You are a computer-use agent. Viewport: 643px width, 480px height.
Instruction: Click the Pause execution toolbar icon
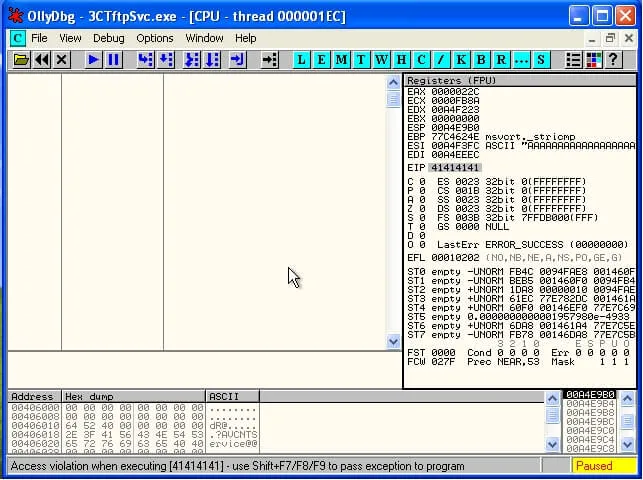click(x=114, y=60)
